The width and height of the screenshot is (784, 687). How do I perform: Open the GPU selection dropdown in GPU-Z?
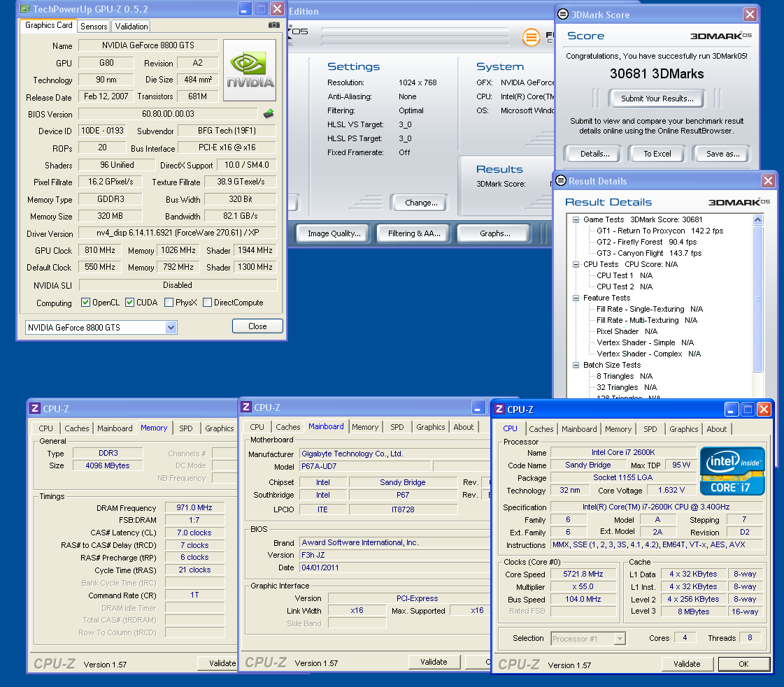tap(171, 328)
